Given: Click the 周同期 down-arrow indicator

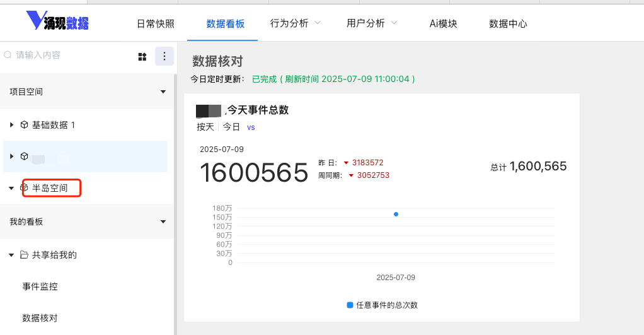Looking at the screenshot, I should pyautogui.click(x=351, y=175).
